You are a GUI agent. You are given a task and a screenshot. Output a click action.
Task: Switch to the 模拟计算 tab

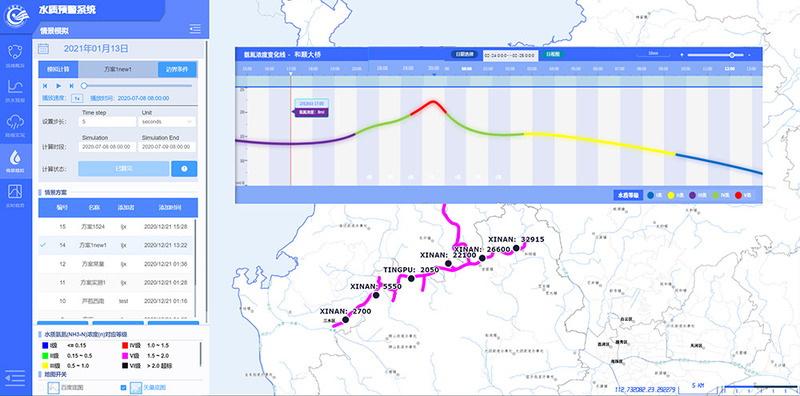58,69
